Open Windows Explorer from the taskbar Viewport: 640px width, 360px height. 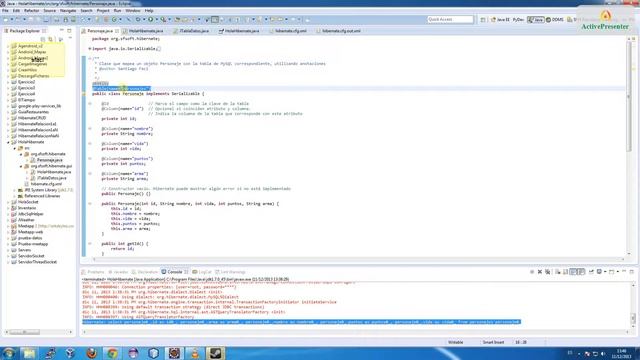29,353
